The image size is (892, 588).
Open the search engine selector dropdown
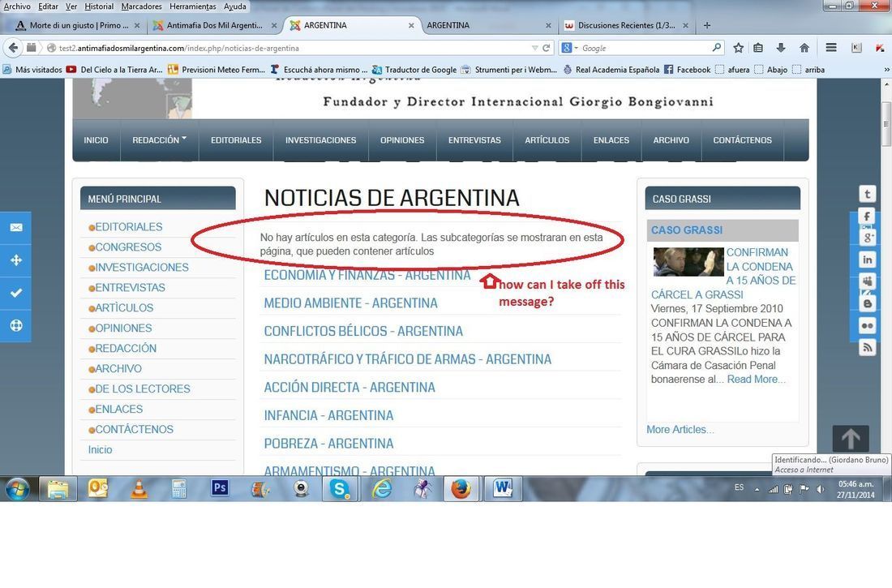tap(570, 48)
